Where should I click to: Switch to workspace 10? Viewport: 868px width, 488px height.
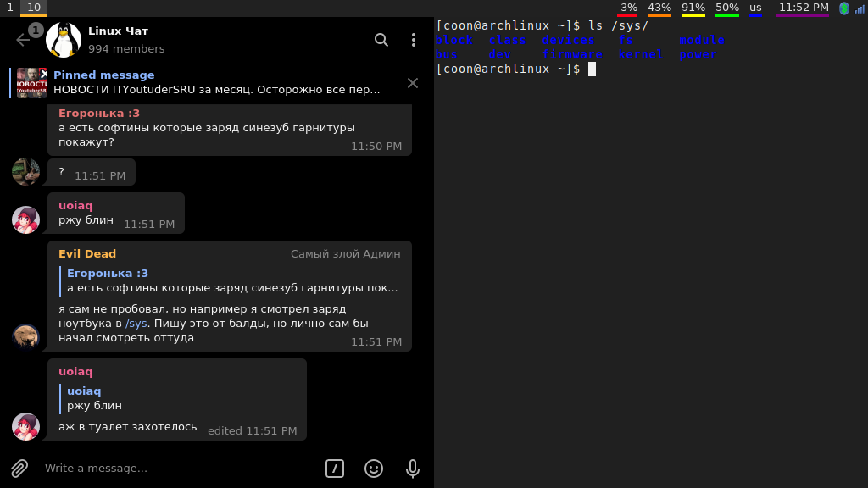pyautogui.click(x=34, y=8)
